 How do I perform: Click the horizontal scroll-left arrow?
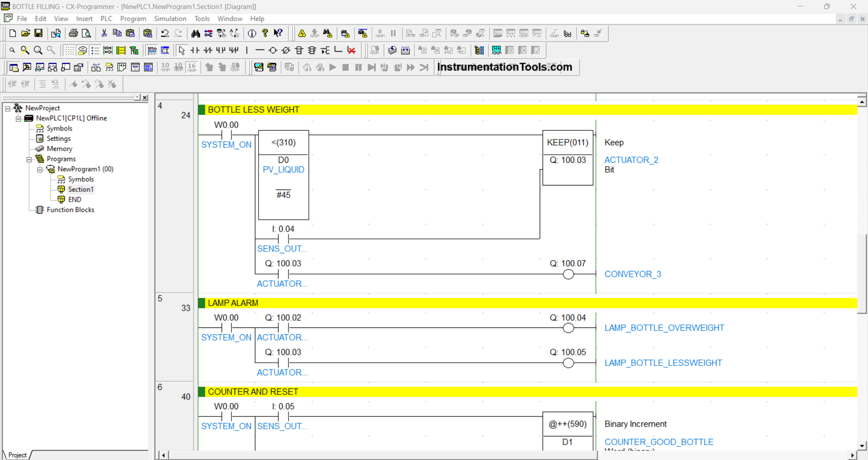coord(163,455)
